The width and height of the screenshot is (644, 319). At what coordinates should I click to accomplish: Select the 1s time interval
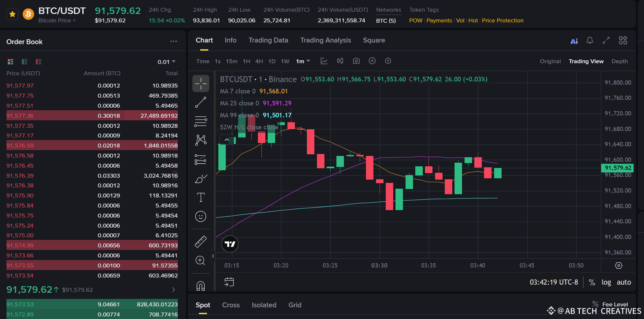[218, 61]
